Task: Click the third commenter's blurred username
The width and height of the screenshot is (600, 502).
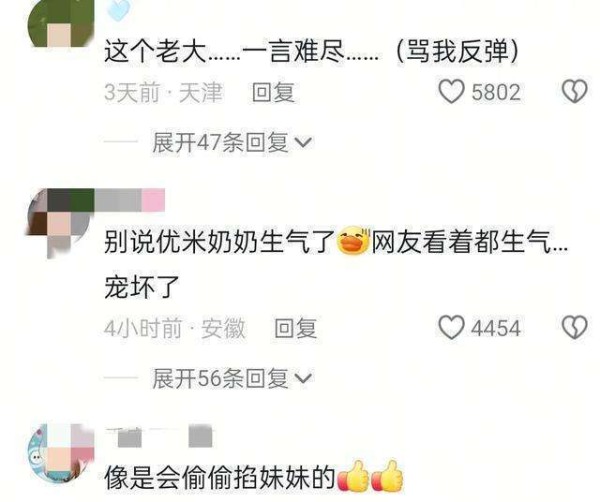Action: [x=159, y=436]
